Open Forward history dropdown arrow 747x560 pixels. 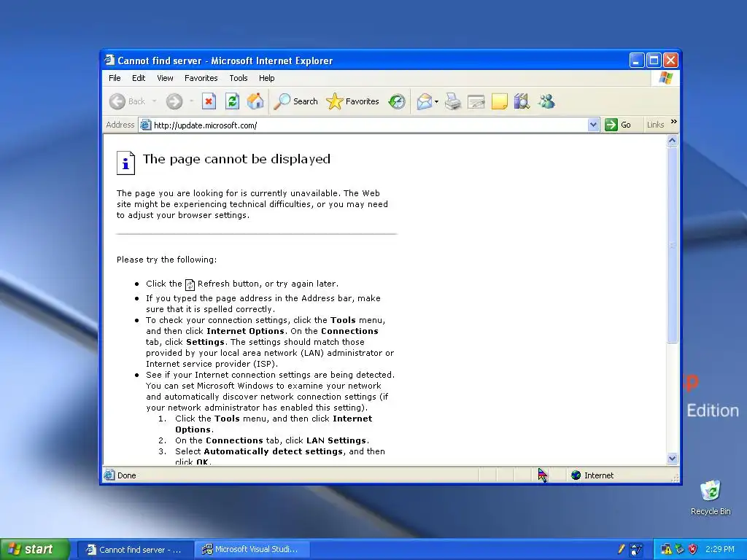pos(192,101)
